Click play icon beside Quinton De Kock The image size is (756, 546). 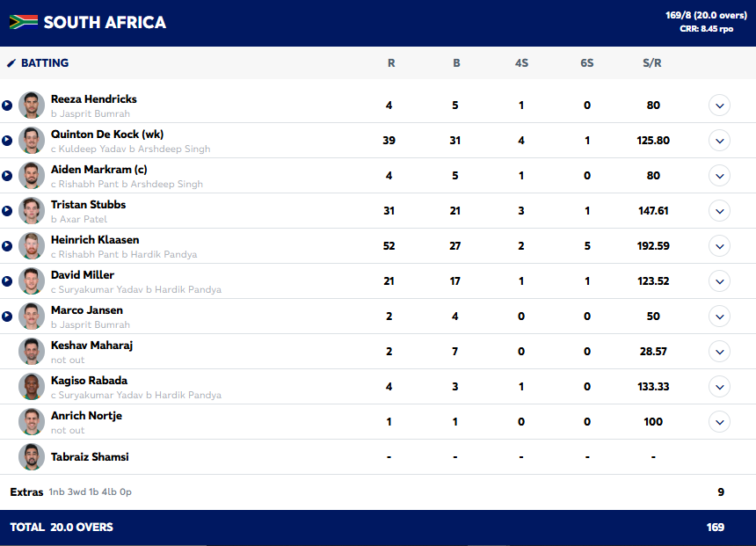(x=7, y=141)
